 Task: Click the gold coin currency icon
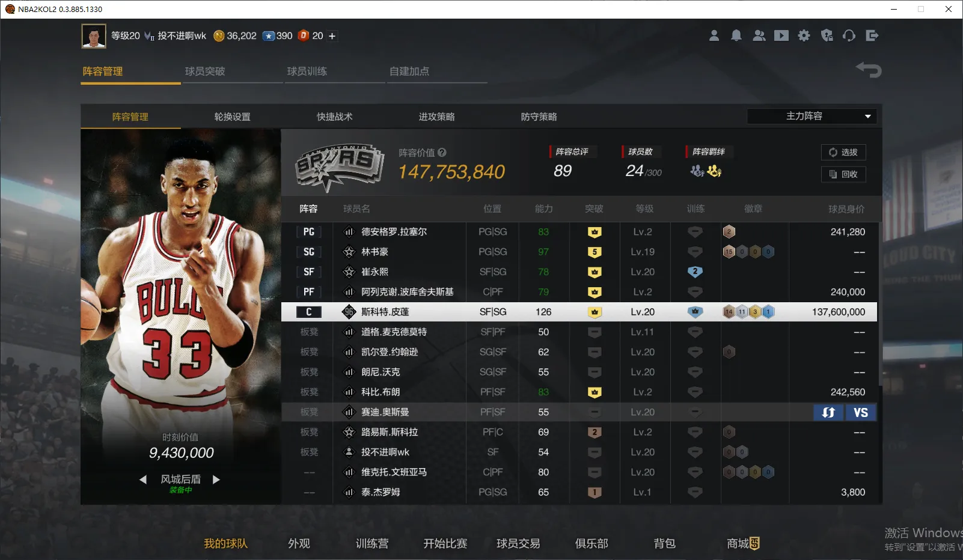tap(219, 36)
